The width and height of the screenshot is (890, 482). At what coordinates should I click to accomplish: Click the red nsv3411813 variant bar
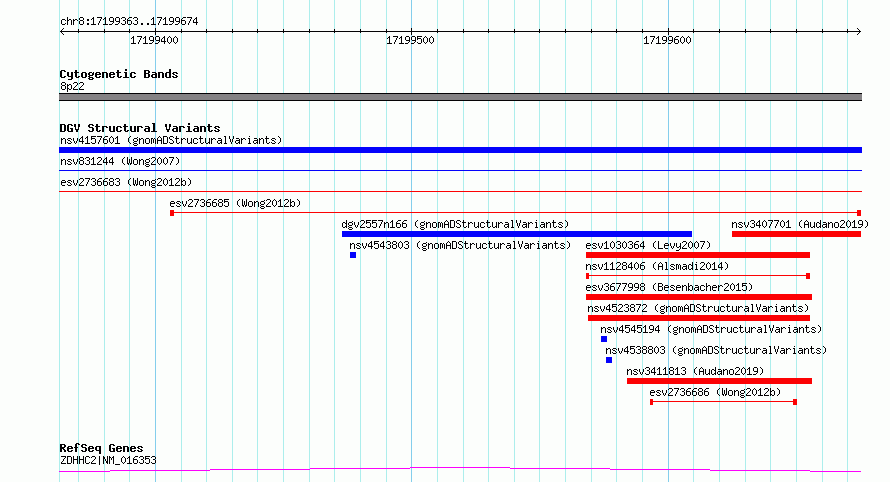(719, 381)
